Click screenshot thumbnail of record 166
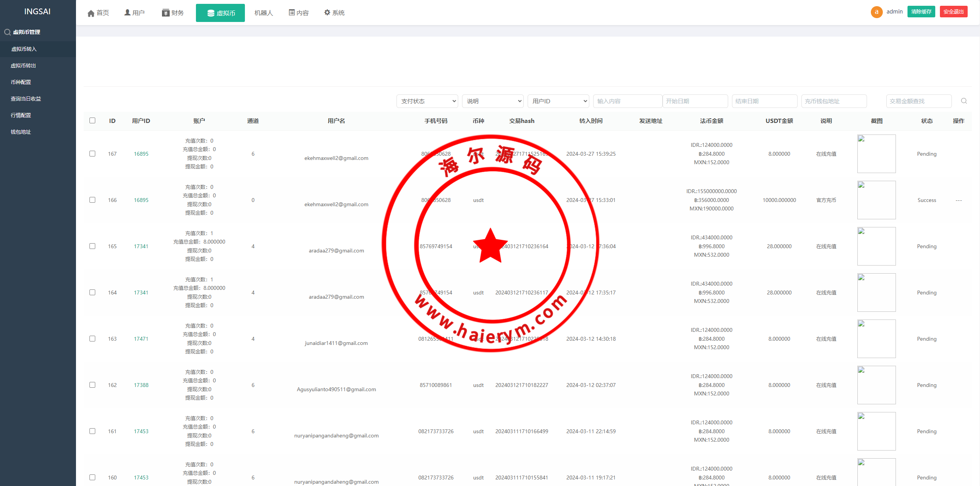Image resolution: width=980 pixels, height=486 pixels. pos(876,200)
